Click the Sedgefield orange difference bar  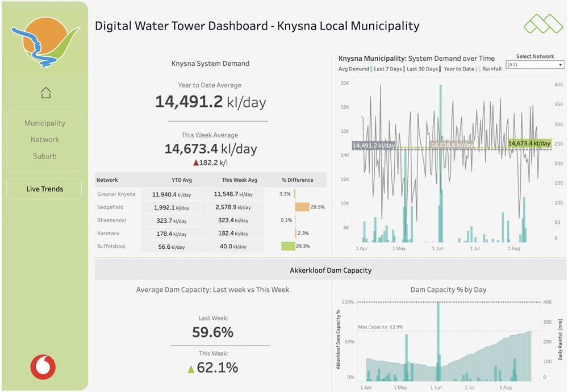[x=302, y=207]
